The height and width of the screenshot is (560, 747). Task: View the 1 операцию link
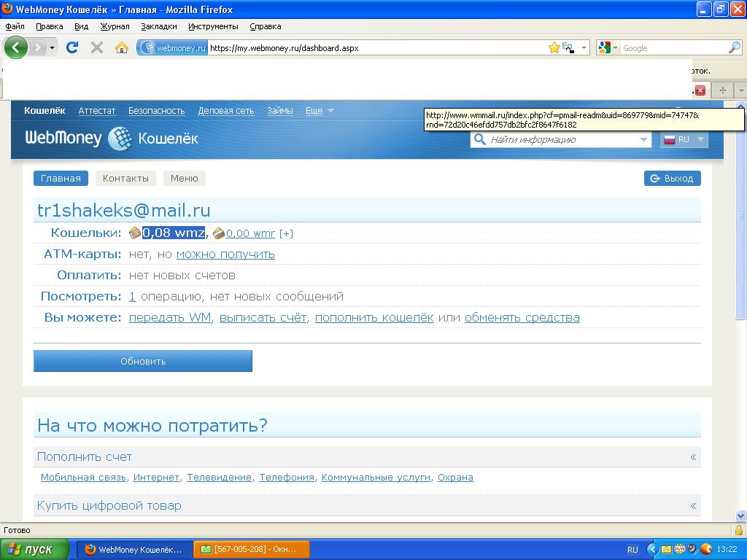coord(133,296)
